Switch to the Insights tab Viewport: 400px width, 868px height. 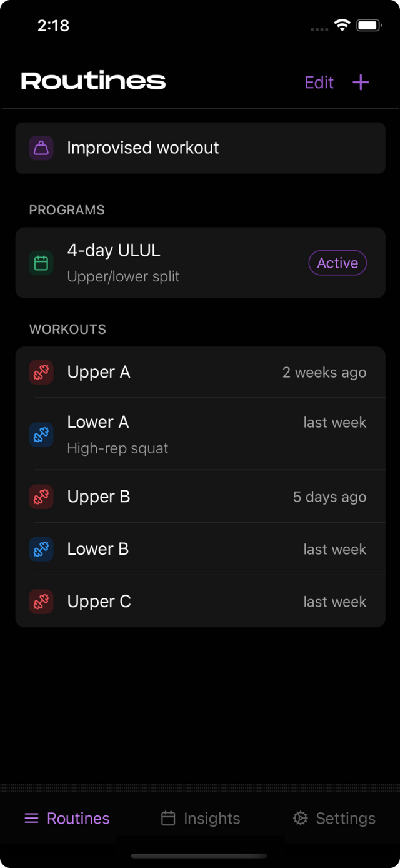tap(200, 818)
